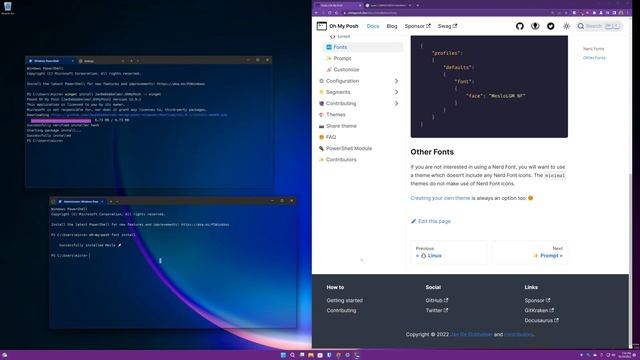Jump to Other Fonts in page outline
640x360 pixels.
click(x=594, y=58)
